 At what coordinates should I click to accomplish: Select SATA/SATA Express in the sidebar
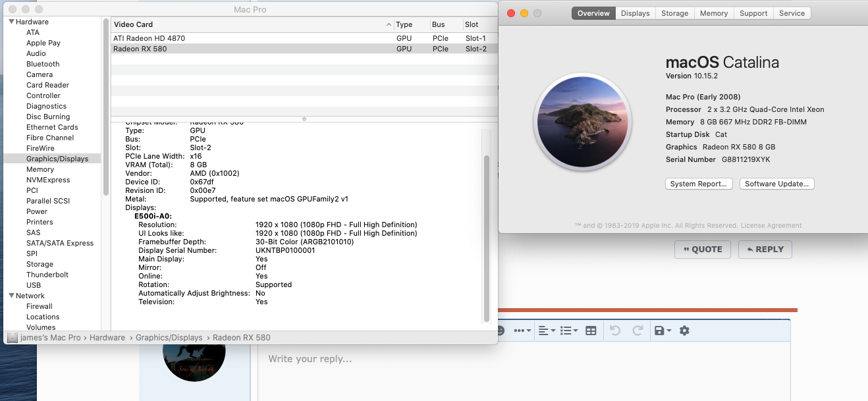pos(60,243)
